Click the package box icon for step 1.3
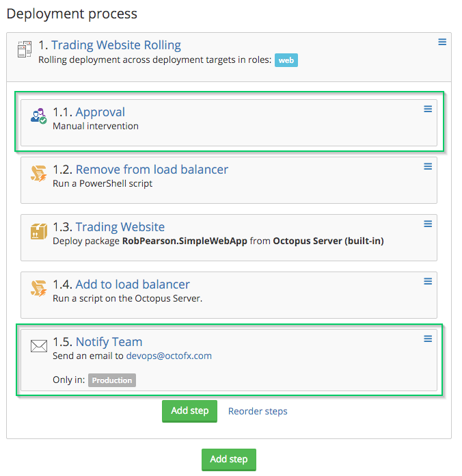The height and width of the screenshot is (476, 462). tap(38, 231)
